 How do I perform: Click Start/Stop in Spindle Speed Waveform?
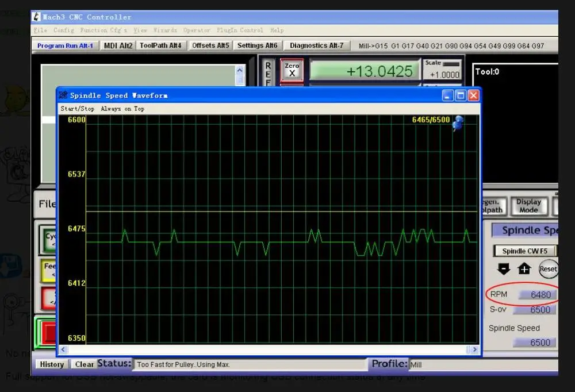pos(78,109)
